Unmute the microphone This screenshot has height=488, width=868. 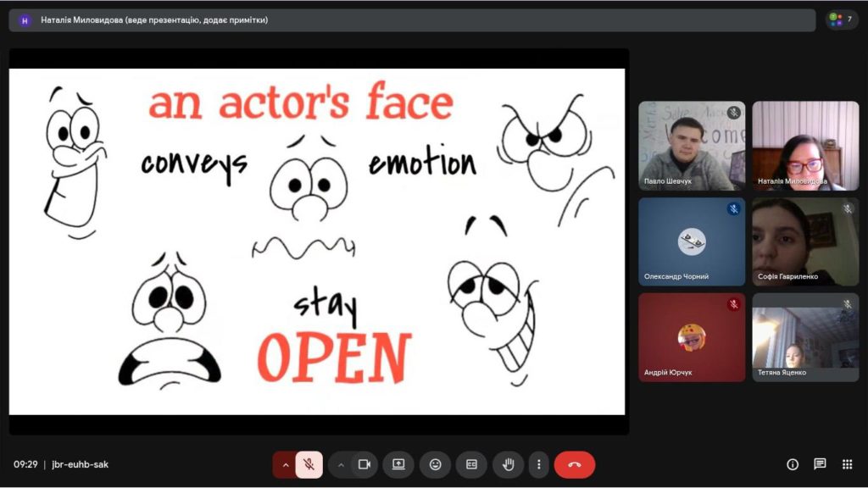(x=309, y=464)
